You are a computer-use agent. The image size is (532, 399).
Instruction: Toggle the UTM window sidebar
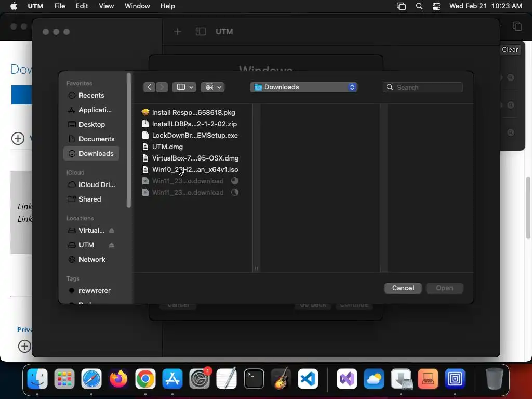(201, 32)
